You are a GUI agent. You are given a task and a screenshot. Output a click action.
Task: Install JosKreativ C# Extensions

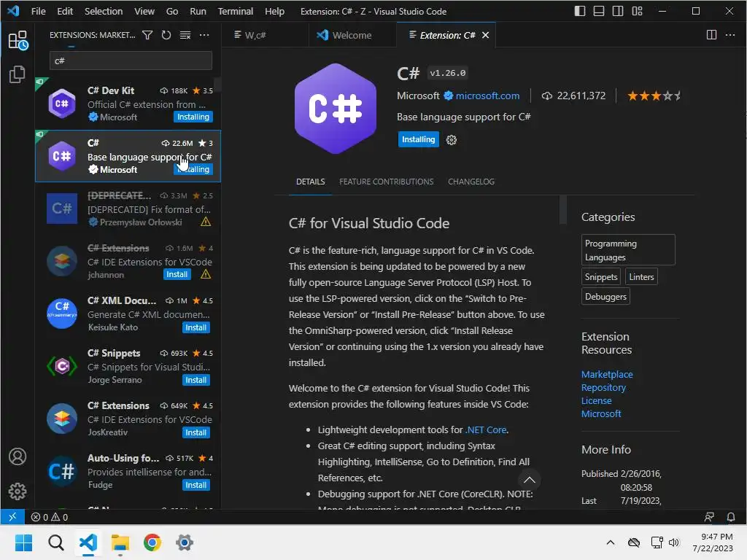(x=196, y=432)
